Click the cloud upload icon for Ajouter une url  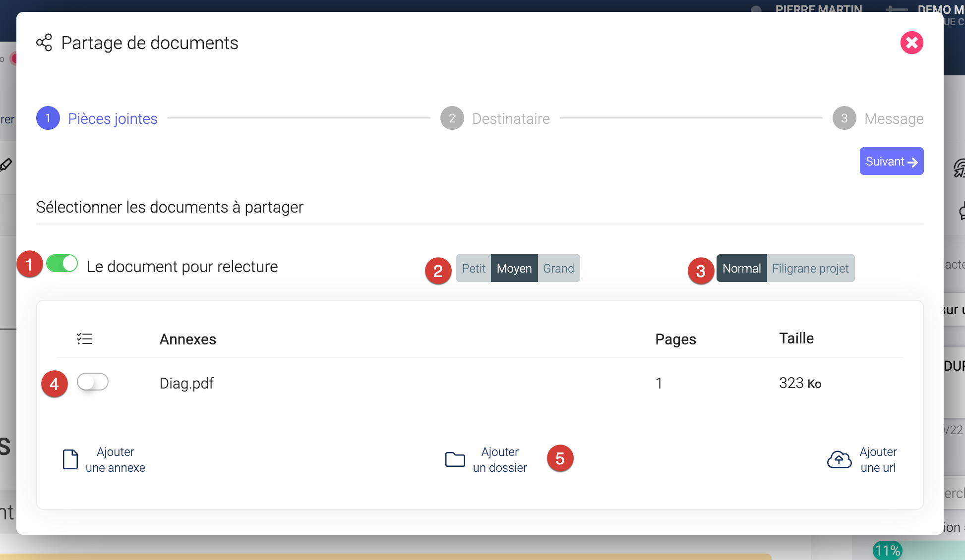pos(839,459)
